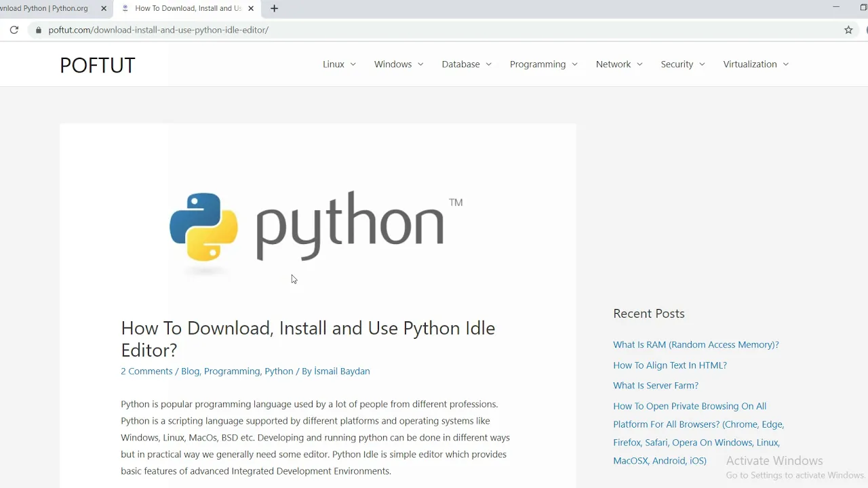Open the 2 Comments link
This screenshot has height=488, width=868.
[x=146, y=371]
